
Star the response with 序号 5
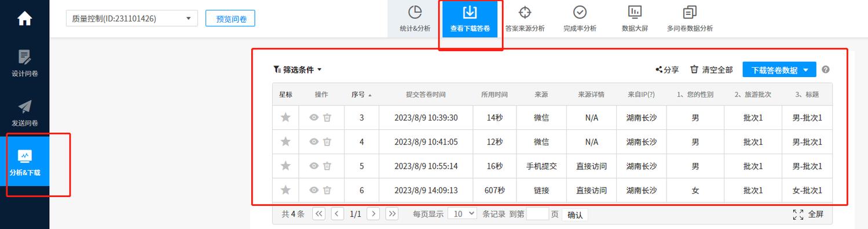coord(285,166)
